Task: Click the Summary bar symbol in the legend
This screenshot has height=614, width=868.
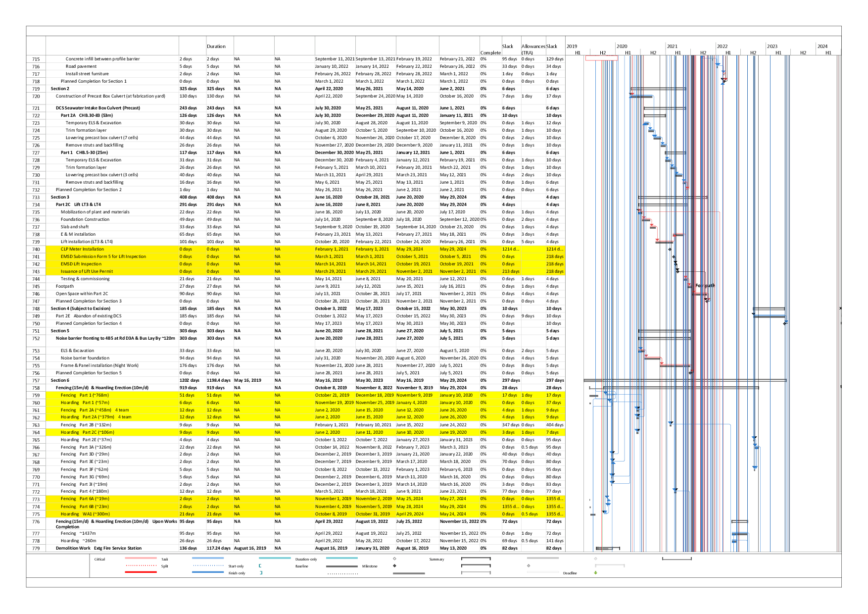Action: 476,559
